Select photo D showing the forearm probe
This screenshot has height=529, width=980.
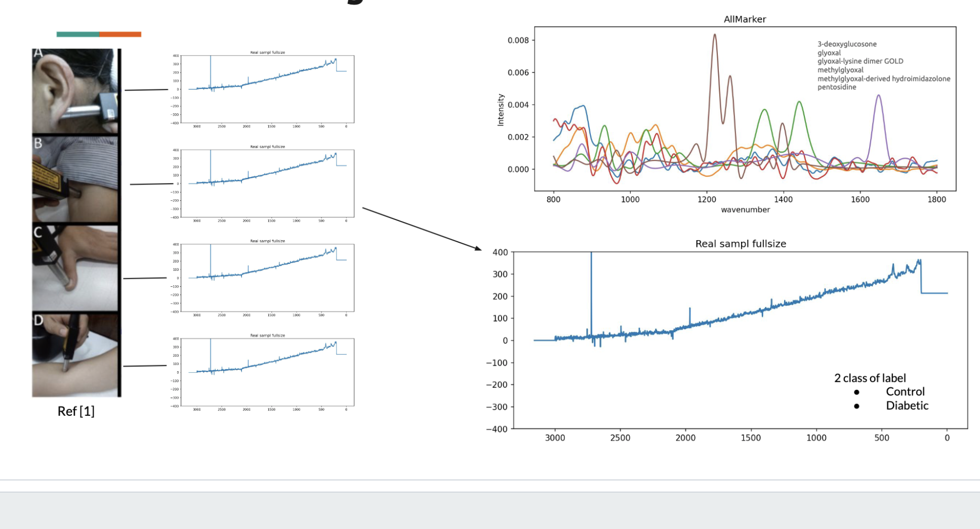click(x=75, y=355)
